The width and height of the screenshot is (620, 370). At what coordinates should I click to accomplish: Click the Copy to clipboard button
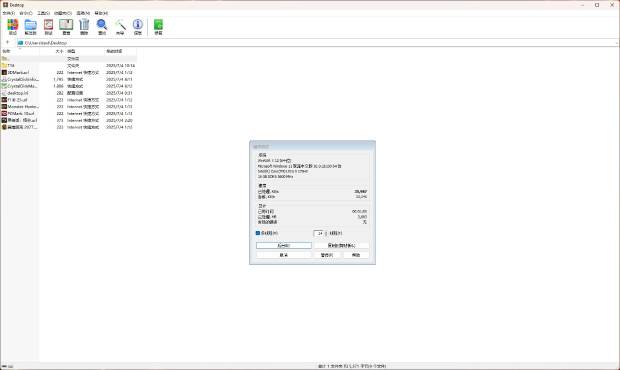click(341, 245)
